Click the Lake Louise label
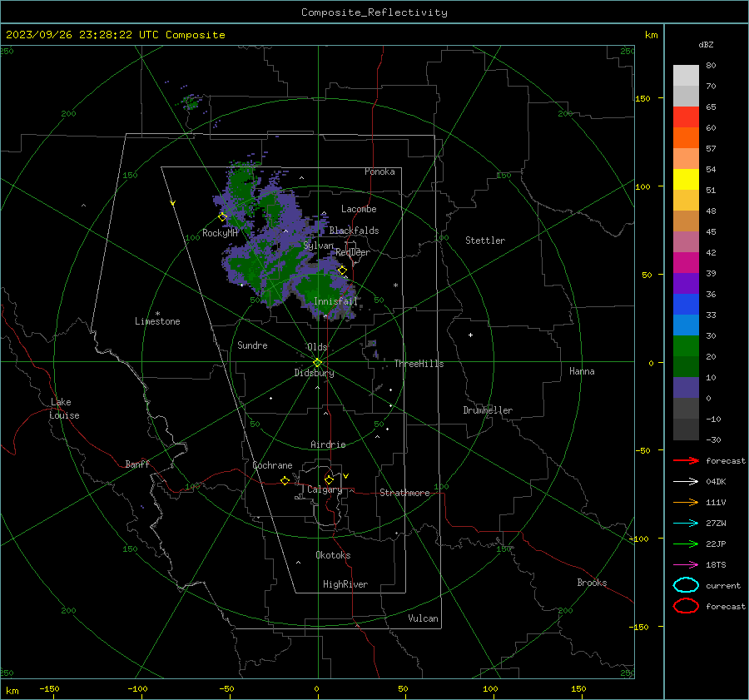 [64, 409]
